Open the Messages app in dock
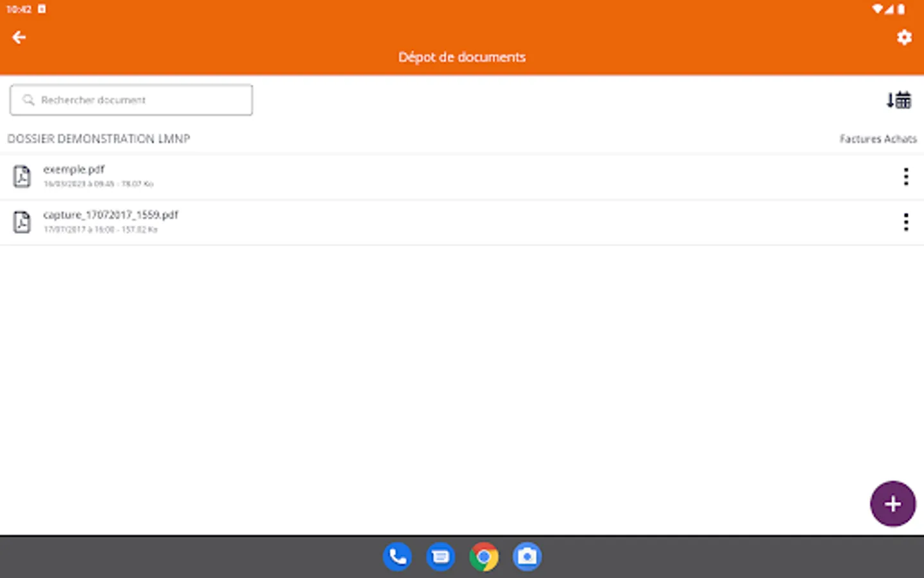Viewport: 924px width, 578px height. pos(441,557)
